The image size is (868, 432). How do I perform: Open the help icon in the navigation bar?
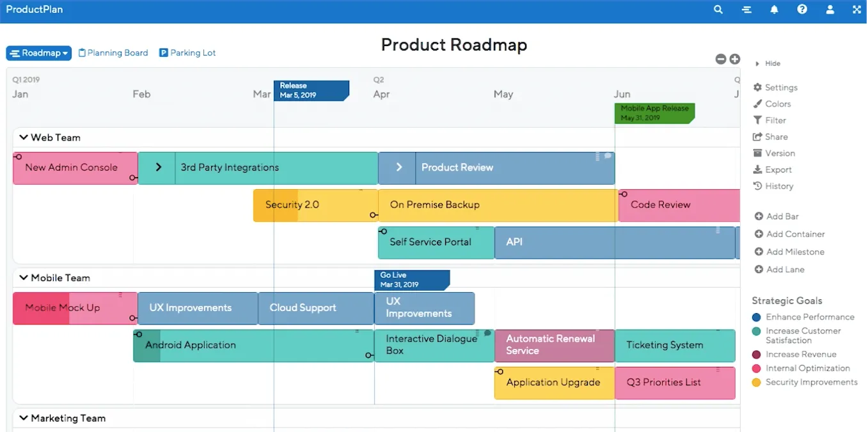(802, 10)
